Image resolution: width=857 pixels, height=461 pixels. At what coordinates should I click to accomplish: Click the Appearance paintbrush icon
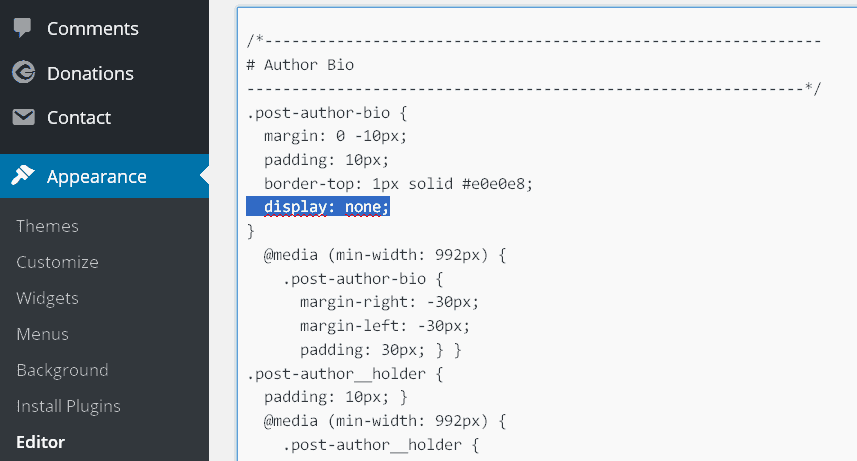(x=23, y=176)
